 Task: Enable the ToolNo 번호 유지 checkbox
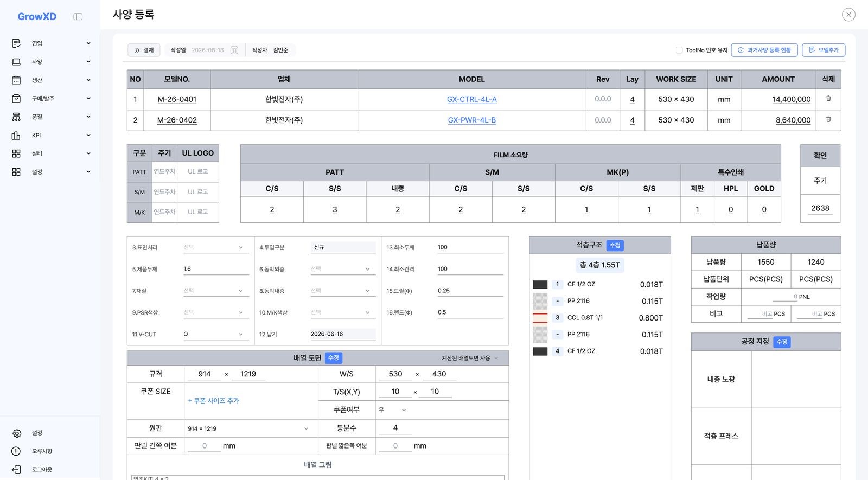click(679, 50)
